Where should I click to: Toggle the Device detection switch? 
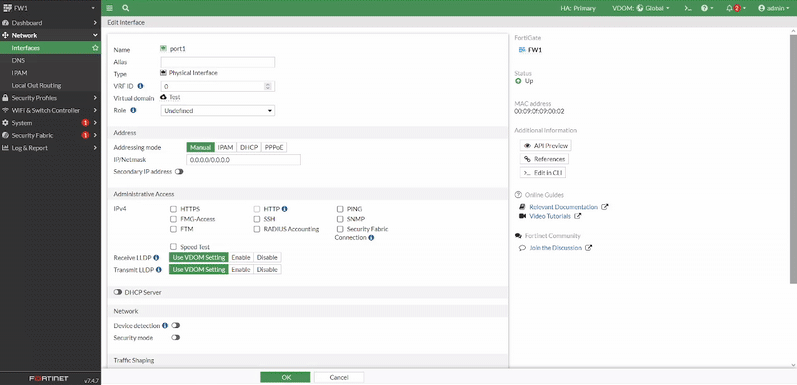(x=176, y=325)
